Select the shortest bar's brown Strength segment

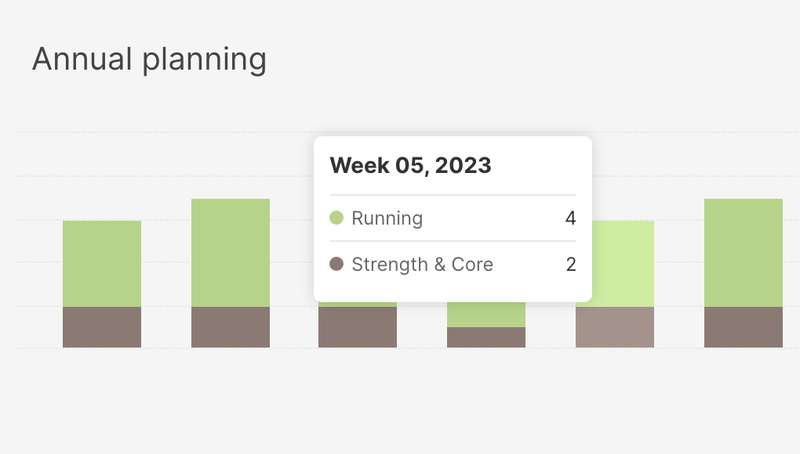tap(486, 338)
